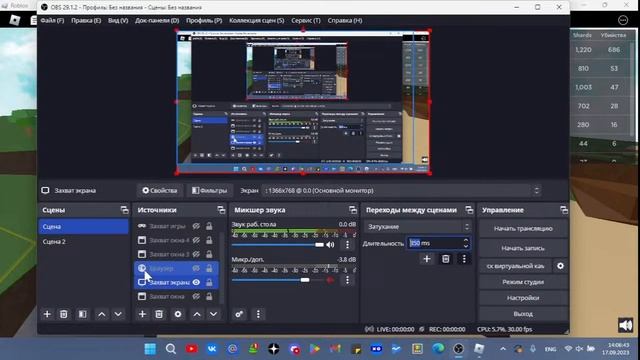
Task: Click the Выход button
Action: click(523, 314)
